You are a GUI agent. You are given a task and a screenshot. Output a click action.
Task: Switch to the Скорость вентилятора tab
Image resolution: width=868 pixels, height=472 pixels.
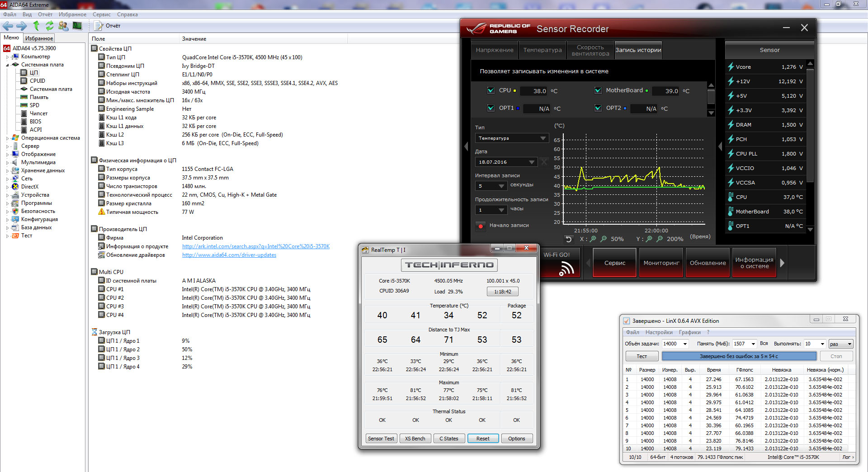(x=590, y=50)
